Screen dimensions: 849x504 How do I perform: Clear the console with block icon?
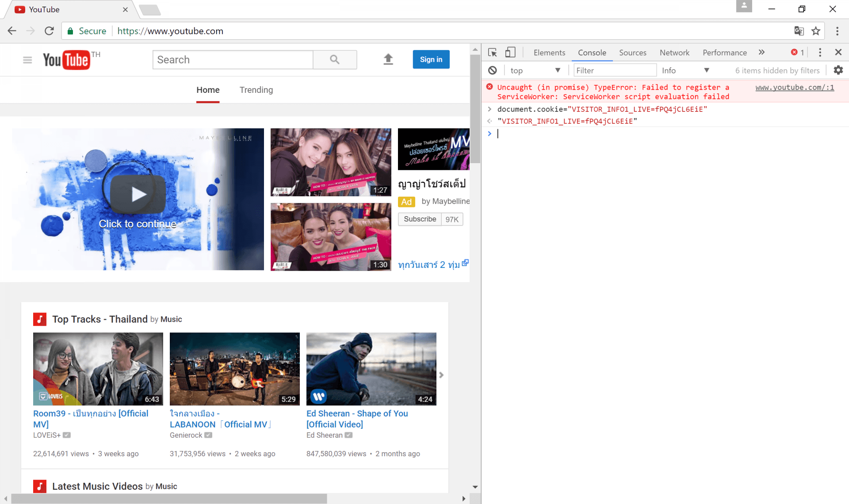[493, 70]
